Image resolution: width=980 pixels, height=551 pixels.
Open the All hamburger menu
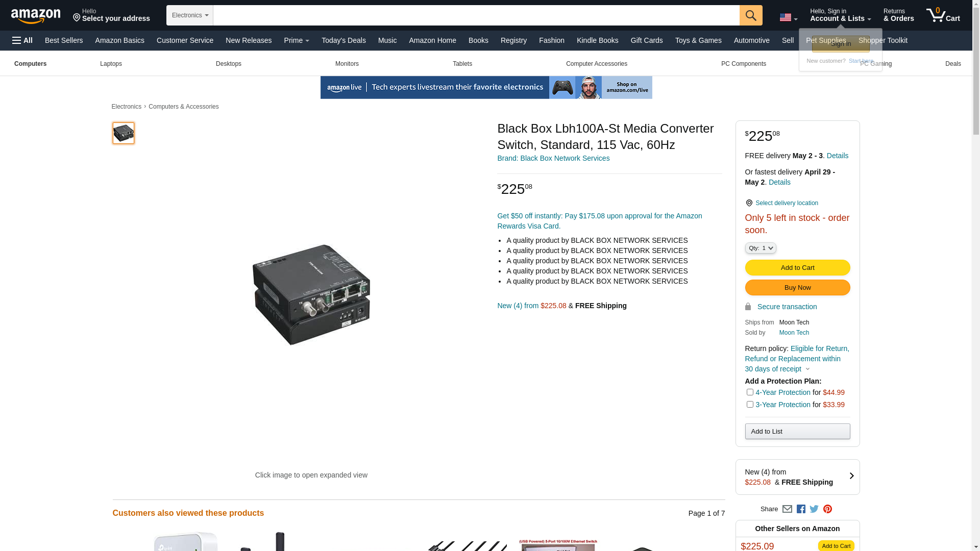click(x=22, y=40)
